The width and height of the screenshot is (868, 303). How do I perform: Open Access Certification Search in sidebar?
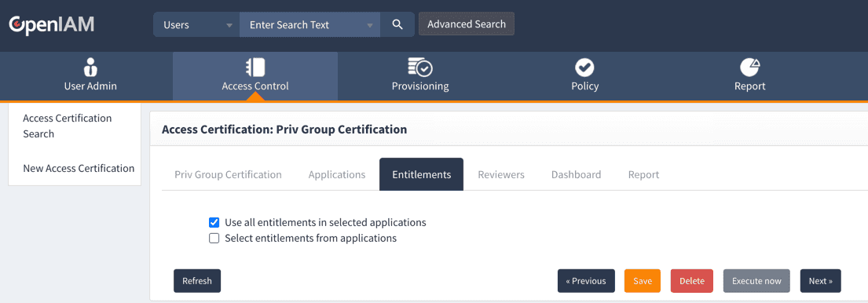coord(68,126)
